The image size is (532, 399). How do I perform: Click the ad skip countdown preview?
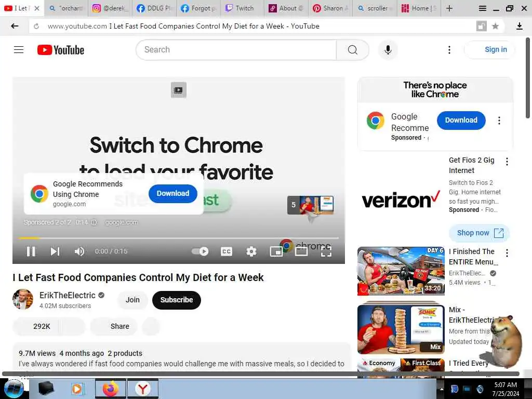311,205
